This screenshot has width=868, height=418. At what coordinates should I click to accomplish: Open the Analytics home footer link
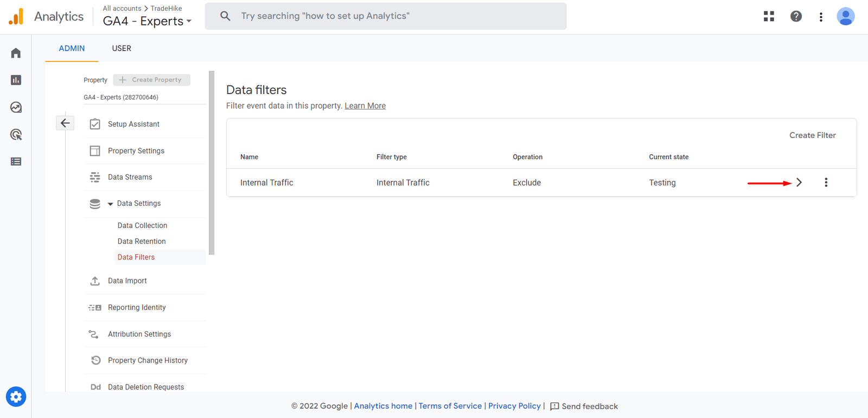(383, 406)
